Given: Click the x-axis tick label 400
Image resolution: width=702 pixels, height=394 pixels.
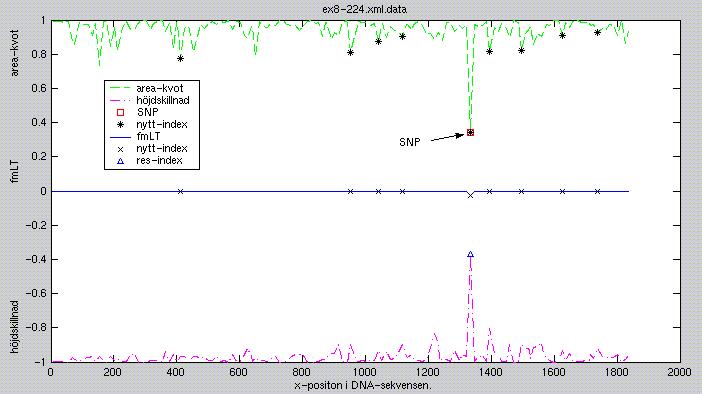Looking at the screenshot, I should pyautogui.click(x=176, y=372).
